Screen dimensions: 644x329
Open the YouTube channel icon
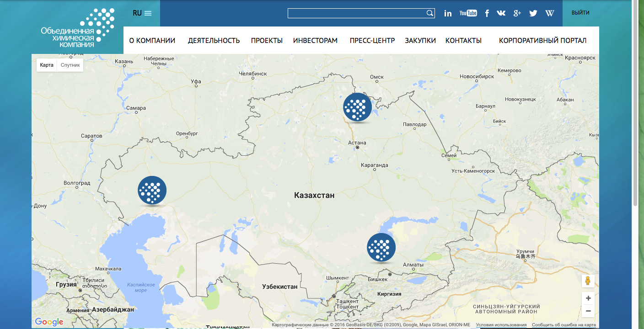coord(468,13)
